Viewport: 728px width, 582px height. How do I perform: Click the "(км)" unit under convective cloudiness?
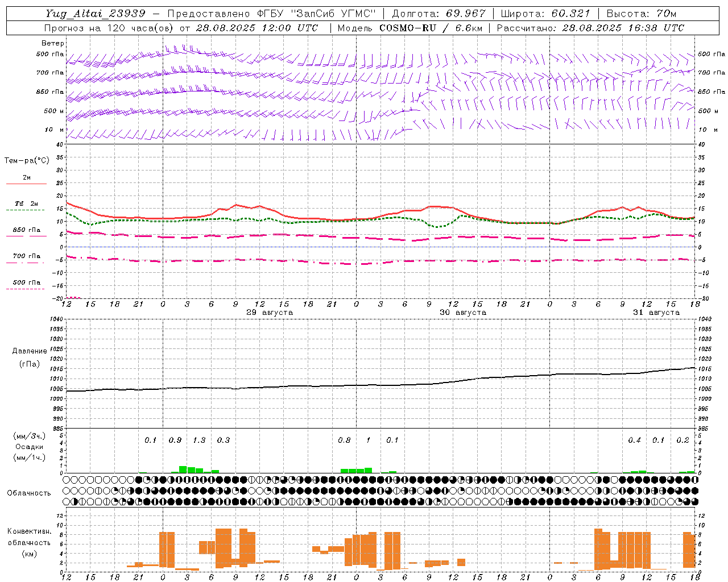coord(29,554)
